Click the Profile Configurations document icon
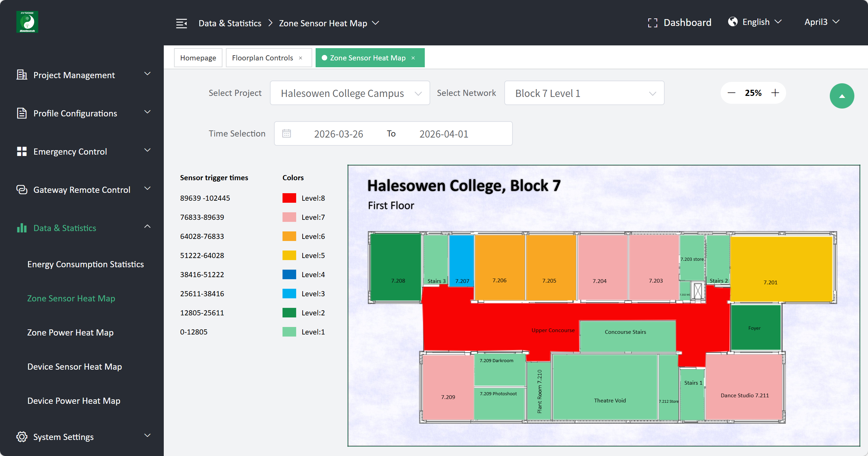The height and width of the screenshot is (456, 868). [22, 113]
